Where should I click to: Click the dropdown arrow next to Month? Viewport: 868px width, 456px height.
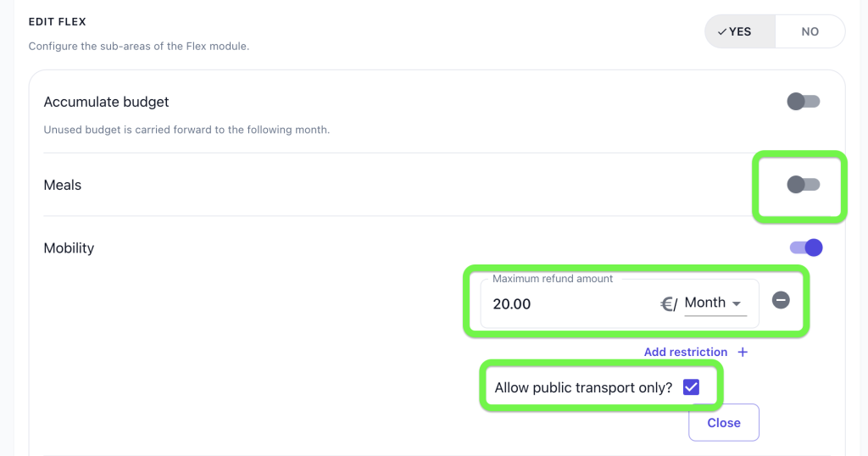point(737,303)
